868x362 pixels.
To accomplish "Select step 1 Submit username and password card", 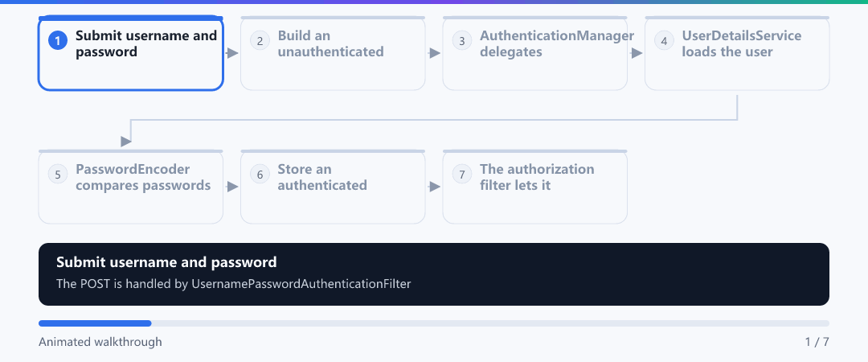I will coord(131,53).
